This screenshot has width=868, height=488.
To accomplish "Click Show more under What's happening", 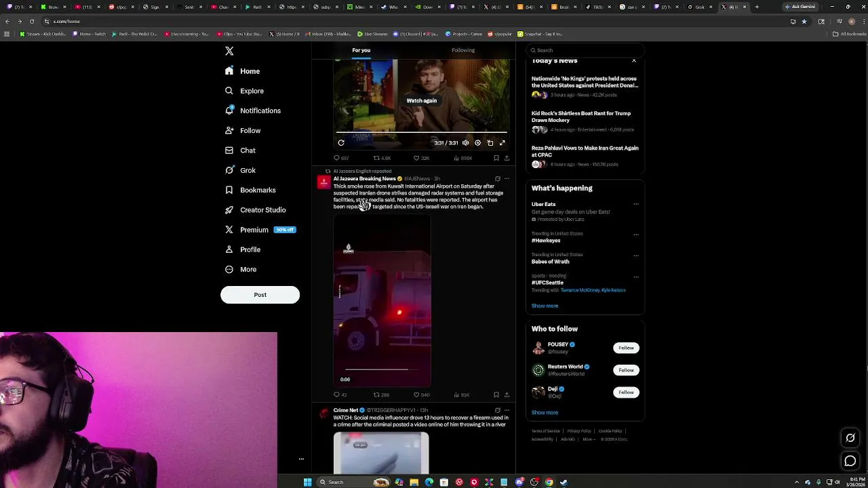I will pos(545,306).
